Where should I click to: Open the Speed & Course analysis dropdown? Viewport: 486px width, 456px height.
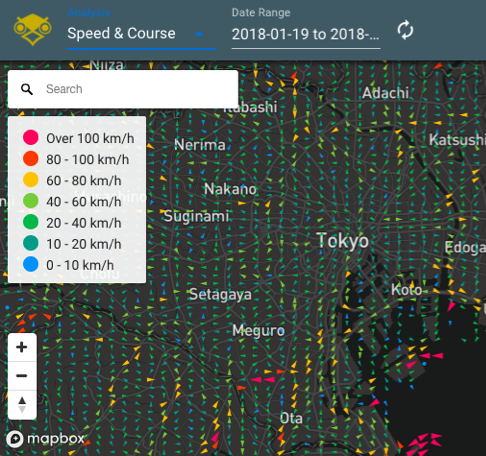[x=141, y=34]
